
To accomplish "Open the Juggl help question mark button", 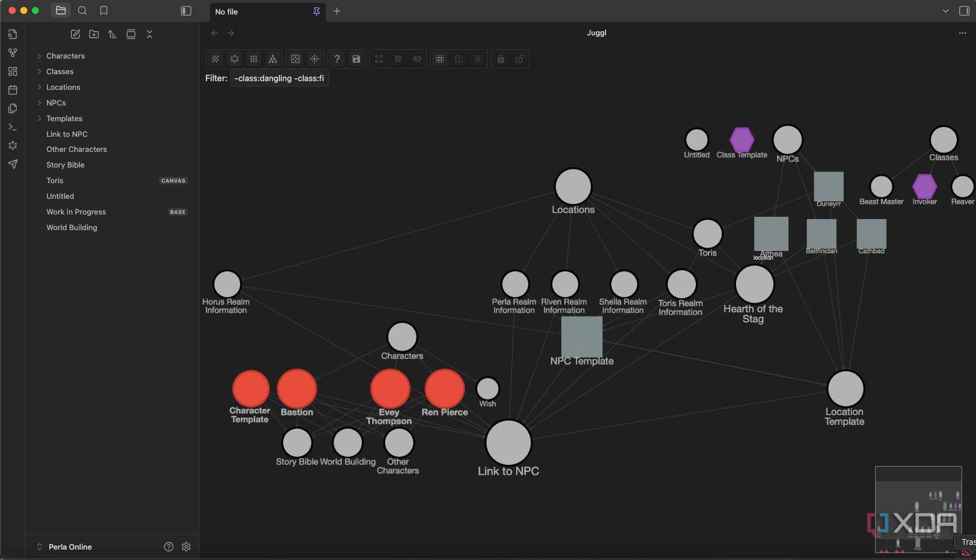I will (337, 59).
